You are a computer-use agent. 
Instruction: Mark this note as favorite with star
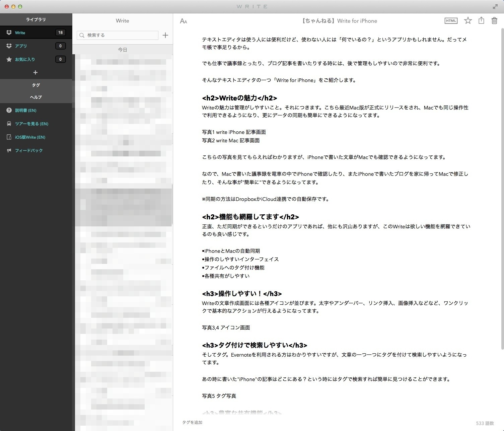(x=468, y=21)
